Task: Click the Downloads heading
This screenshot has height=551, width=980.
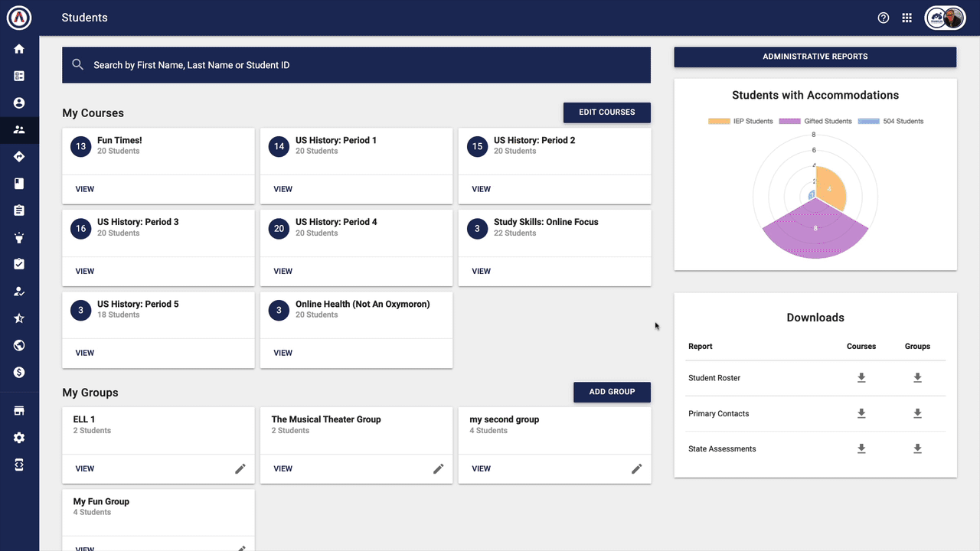Action: pyautogui.click(x=815, y=318)
